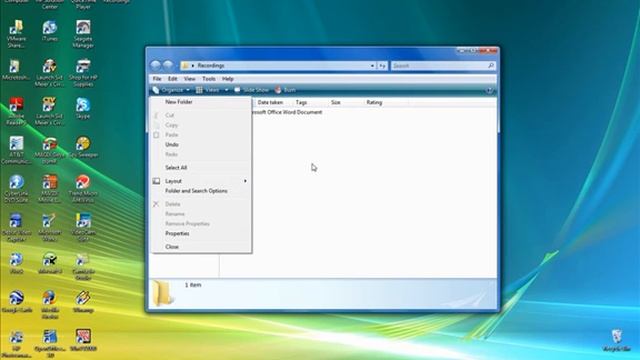Screen dimensions: 640x360
Task: Open the iTunes desktop shortcut
Action: pyautogui.click(x=50, y=31)
